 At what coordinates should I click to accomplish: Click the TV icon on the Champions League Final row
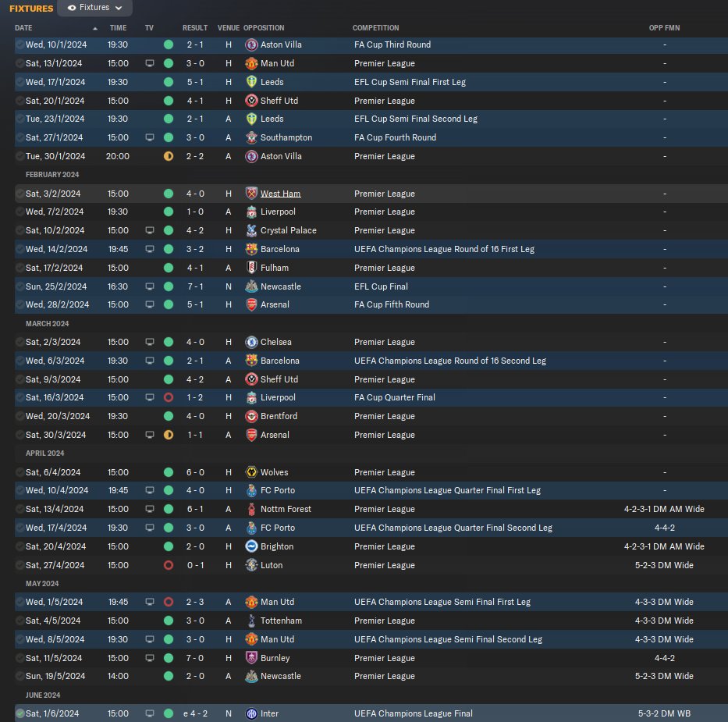150,713
